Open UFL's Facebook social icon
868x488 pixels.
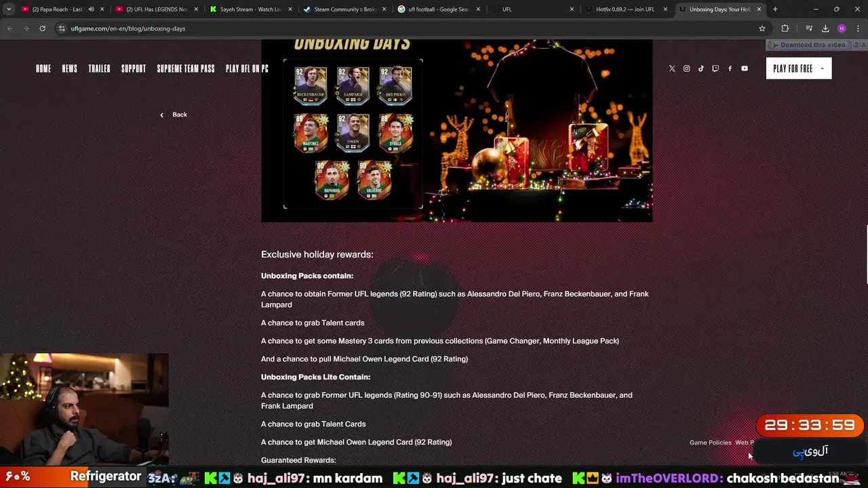pos(730,68)
